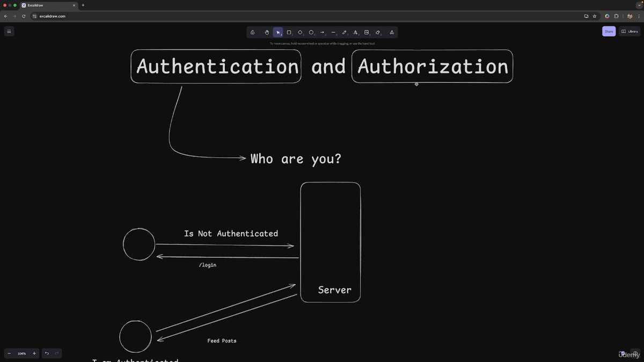Bookmark this page with the star
Image resolution: width=644 pixels, height=362 pixels.
(595, 16)
